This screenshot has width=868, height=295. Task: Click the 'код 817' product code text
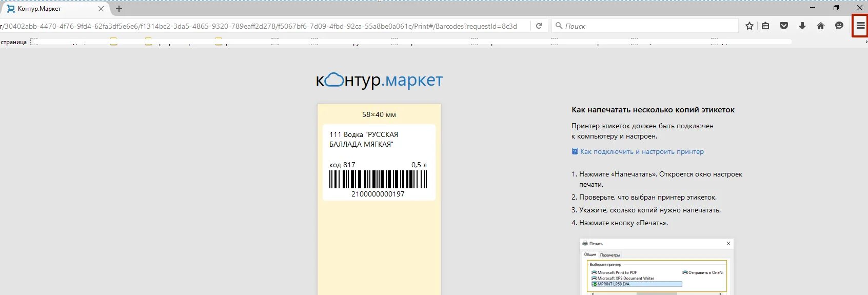[342, 165]
